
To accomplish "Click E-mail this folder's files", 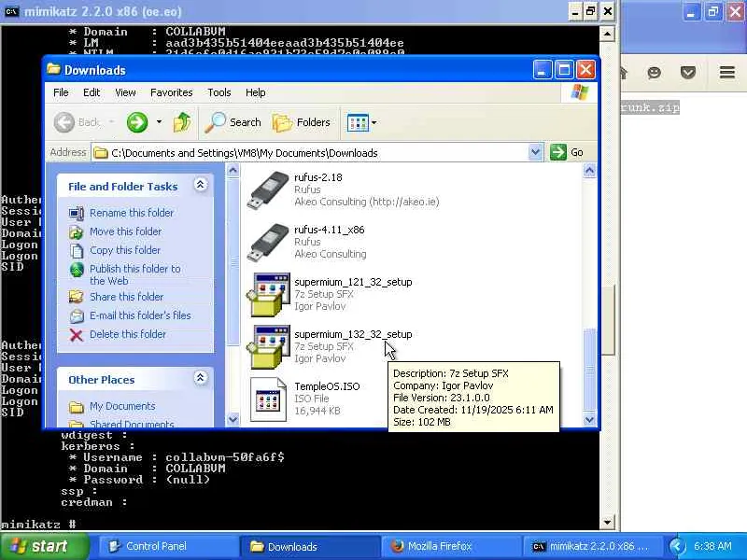I will click(140, 315).
